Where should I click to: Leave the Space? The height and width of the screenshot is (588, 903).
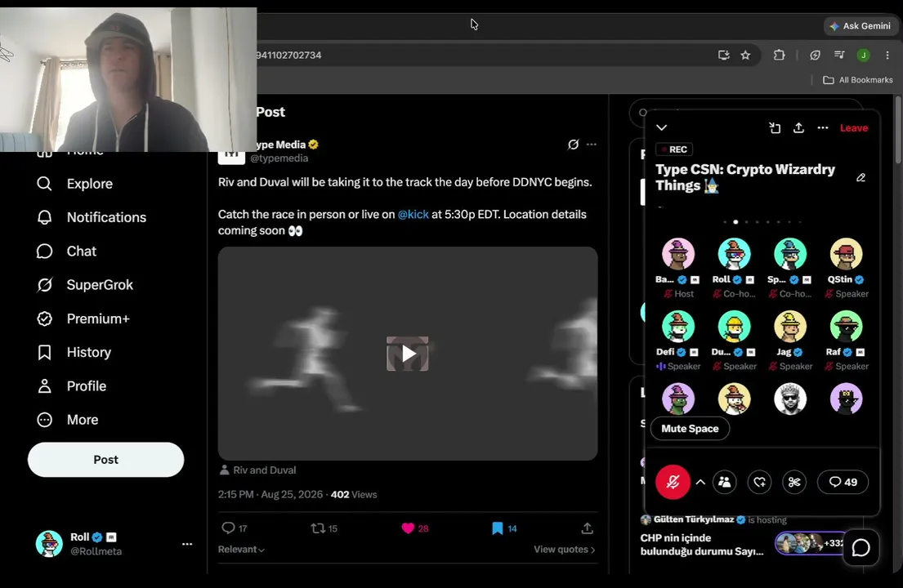point(854,127)
